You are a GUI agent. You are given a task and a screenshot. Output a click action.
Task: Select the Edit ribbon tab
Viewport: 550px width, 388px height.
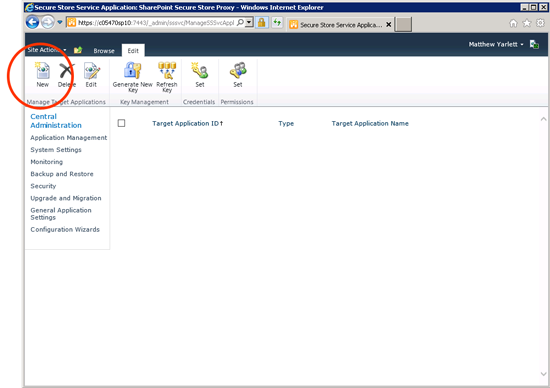pyautogui.click(x=133, y=51)
